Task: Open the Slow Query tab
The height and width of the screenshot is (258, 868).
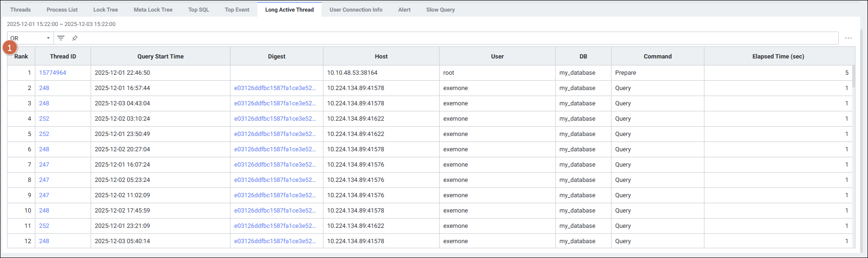Action: [441, 10]
